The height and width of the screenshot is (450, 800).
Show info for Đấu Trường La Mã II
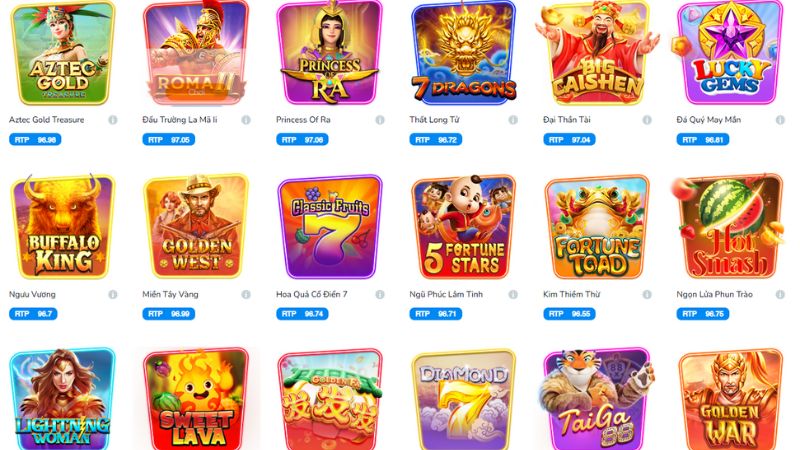point(246,120)
